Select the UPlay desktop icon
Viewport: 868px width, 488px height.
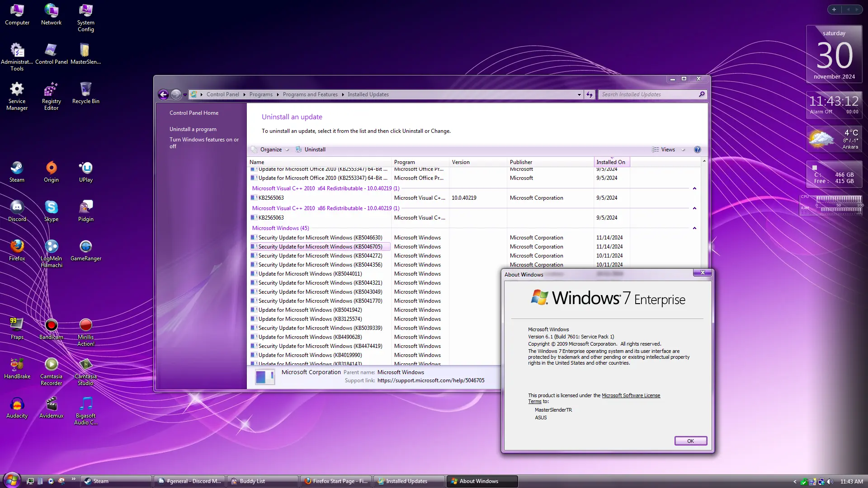tap(86, 172)
